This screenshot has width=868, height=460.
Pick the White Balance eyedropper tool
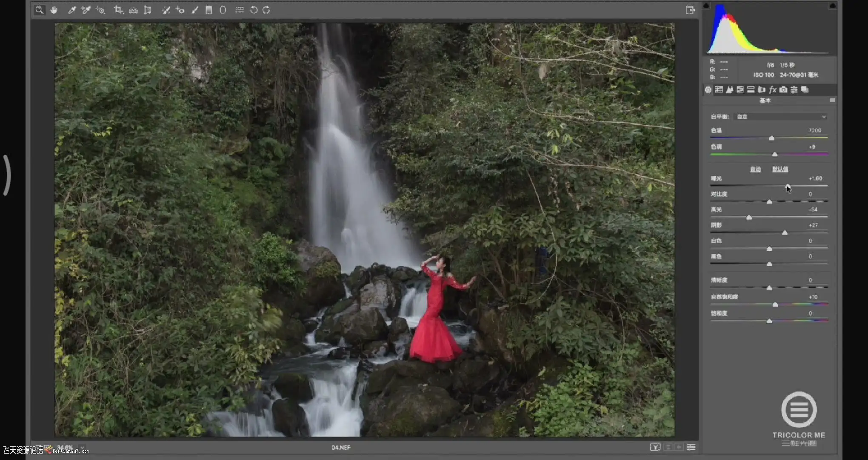point(72,10)
